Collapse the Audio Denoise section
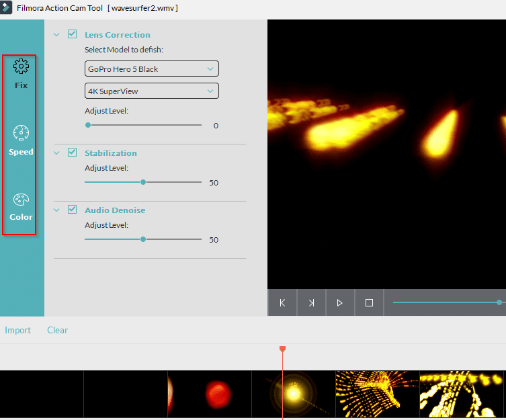 (x=56, y=210)
